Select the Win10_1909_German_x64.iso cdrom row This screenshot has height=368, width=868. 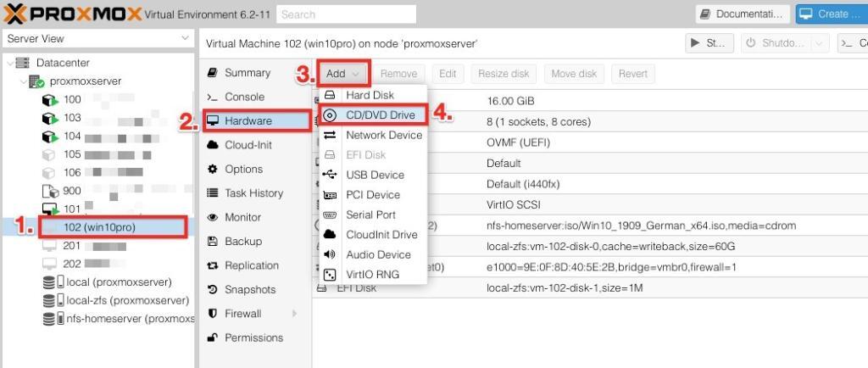[590, 226]
